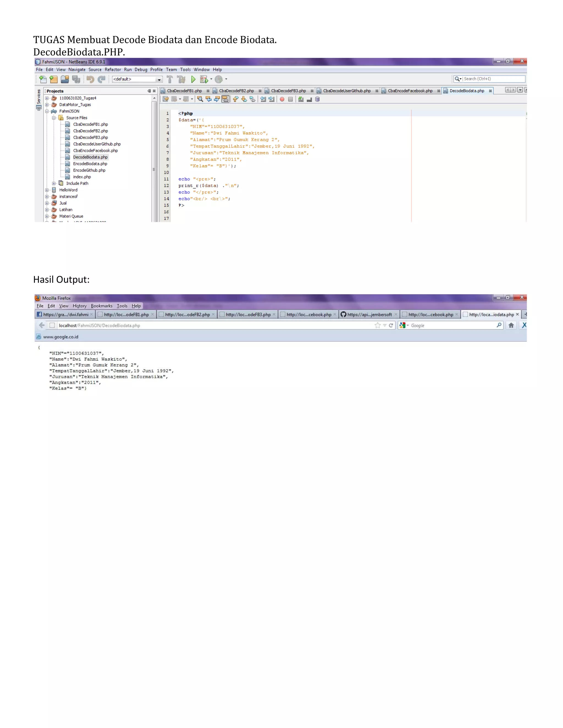Image resolution: width=563 pixels, height=728 pixels.
Task: Select EncodeBiodata.php in project tree
Action: 90,164
